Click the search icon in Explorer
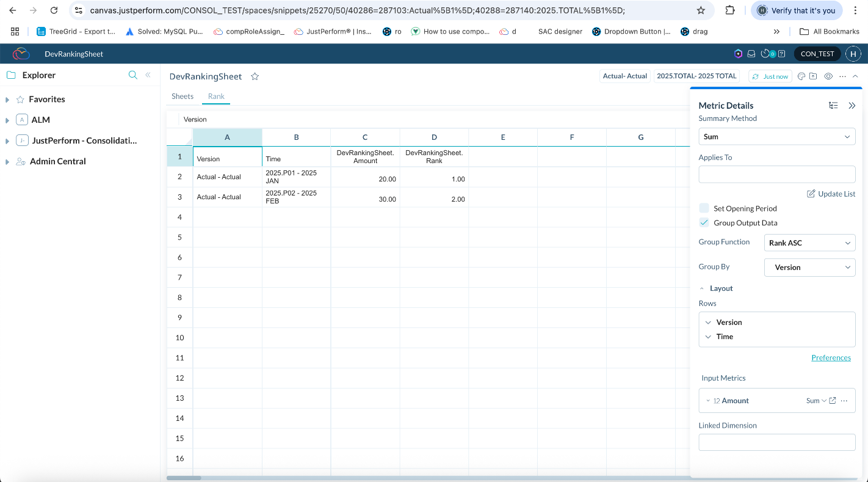 (x=132, y=75)
